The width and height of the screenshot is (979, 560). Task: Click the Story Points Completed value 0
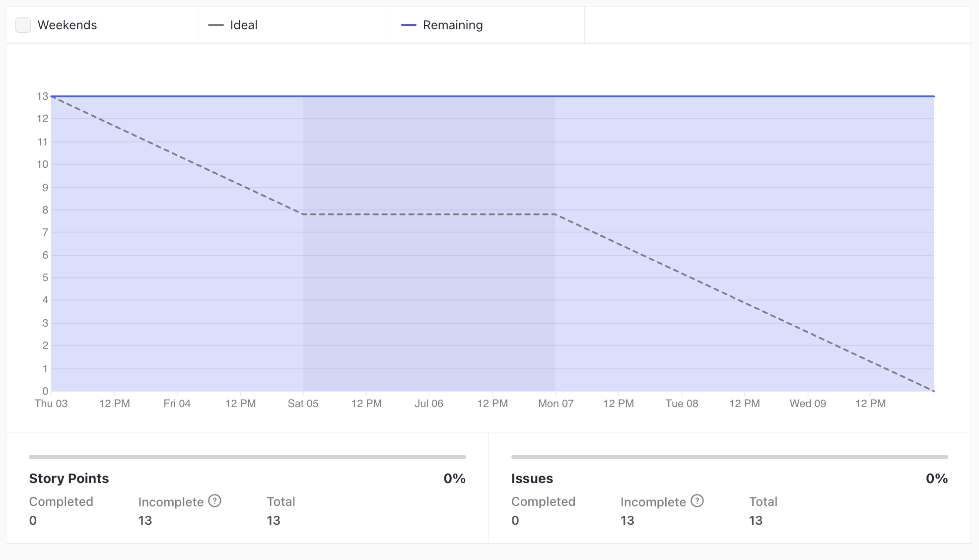coord(33,520)
